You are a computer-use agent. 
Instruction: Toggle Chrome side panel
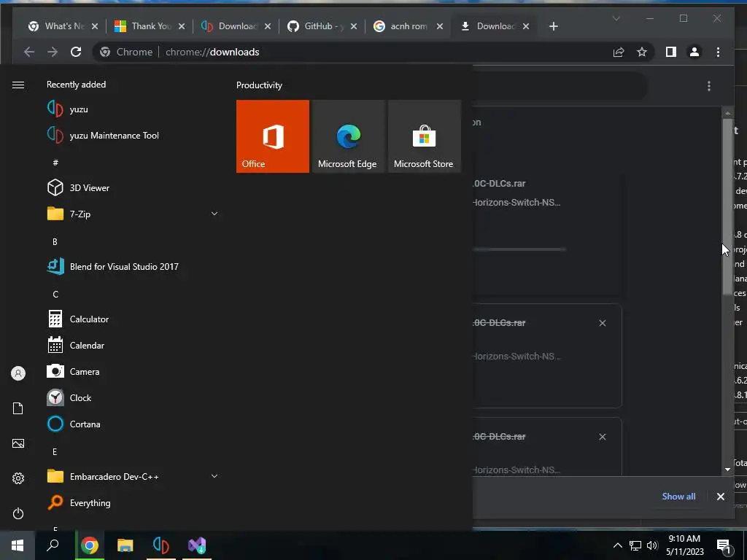coord(671,52)
